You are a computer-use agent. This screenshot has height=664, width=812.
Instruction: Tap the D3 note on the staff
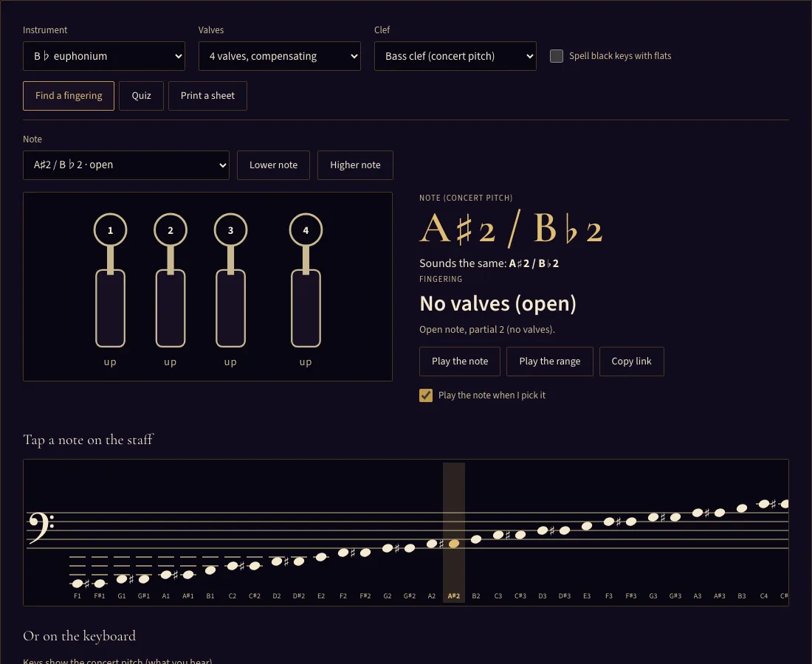coord(543,530)
